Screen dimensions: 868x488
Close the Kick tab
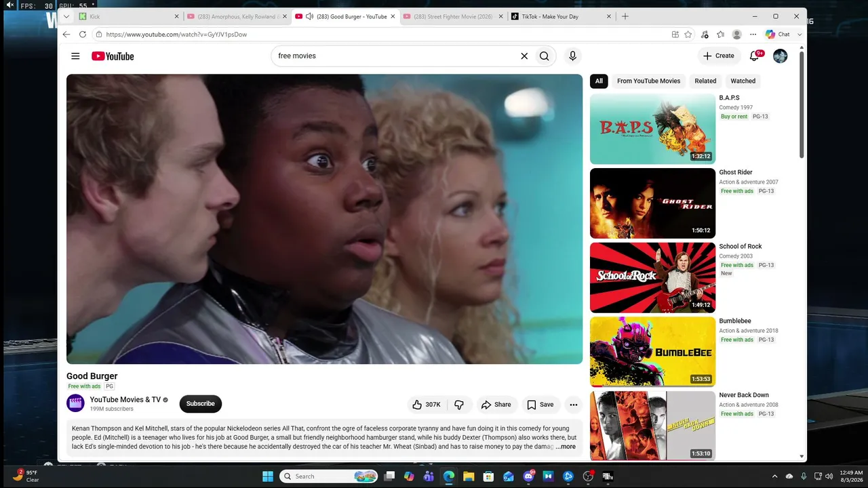[177, 16]
